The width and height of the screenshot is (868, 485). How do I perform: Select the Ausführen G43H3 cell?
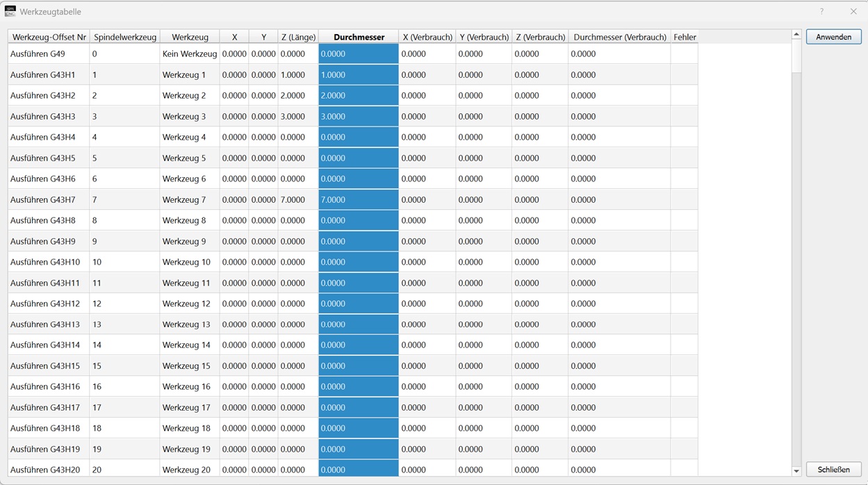49,116
